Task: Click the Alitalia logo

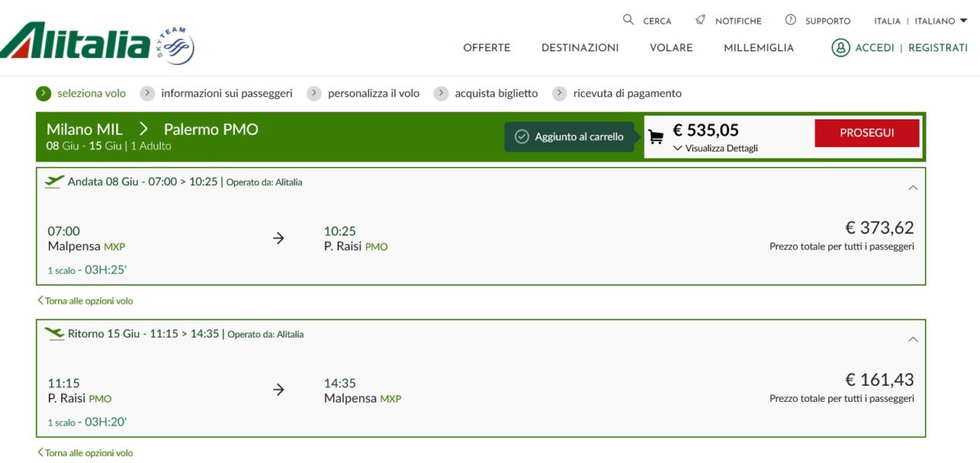Action: tap(76, 41)
